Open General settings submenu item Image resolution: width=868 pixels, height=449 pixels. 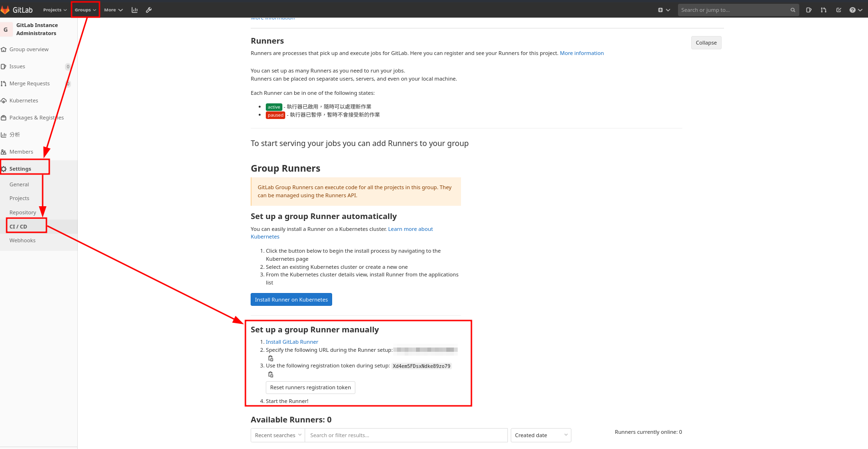pos(19,184)
